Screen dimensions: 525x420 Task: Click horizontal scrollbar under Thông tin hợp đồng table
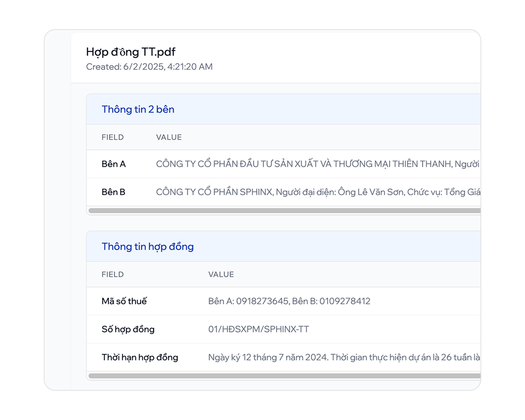pos(284,376)
